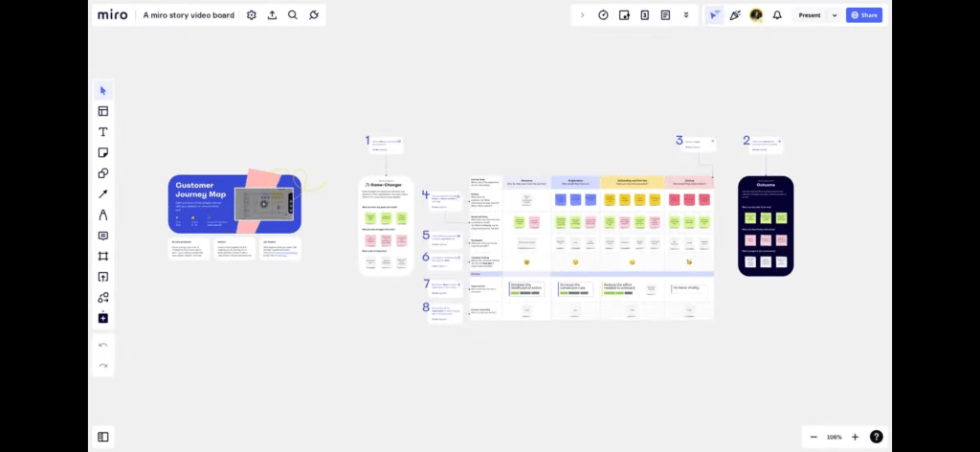The width and height of the screenshot is (980, 452).
Task: Zoom out with minus button
Action: click(813, 437)
